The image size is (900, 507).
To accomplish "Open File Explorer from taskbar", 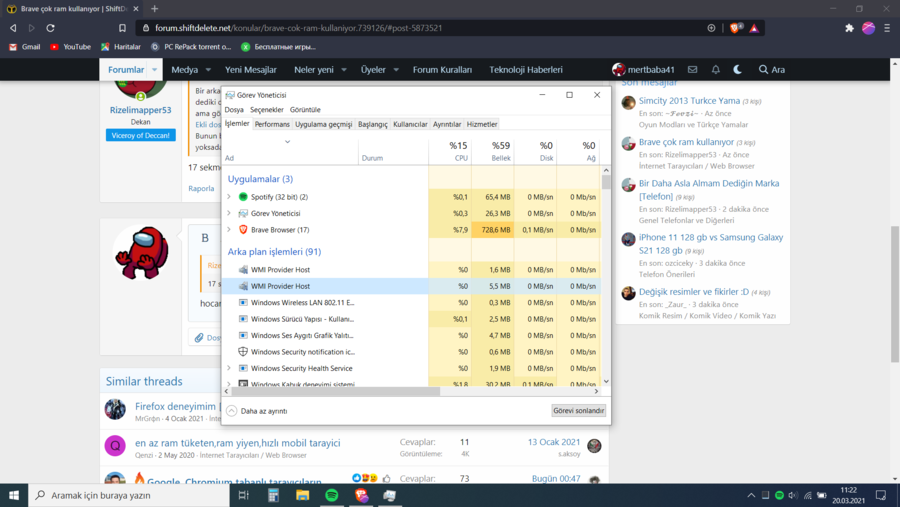I will pyautogui.click(x=302, y=495).
